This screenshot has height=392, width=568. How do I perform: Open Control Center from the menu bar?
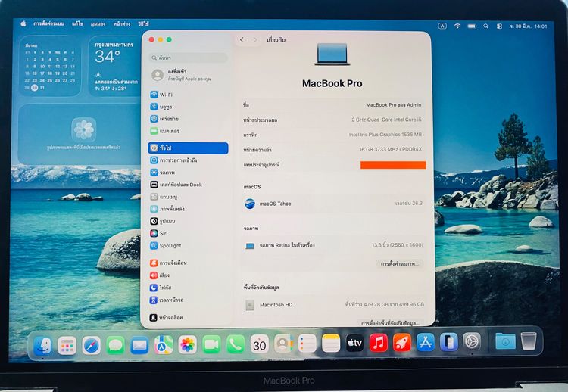tap(500, 26)
